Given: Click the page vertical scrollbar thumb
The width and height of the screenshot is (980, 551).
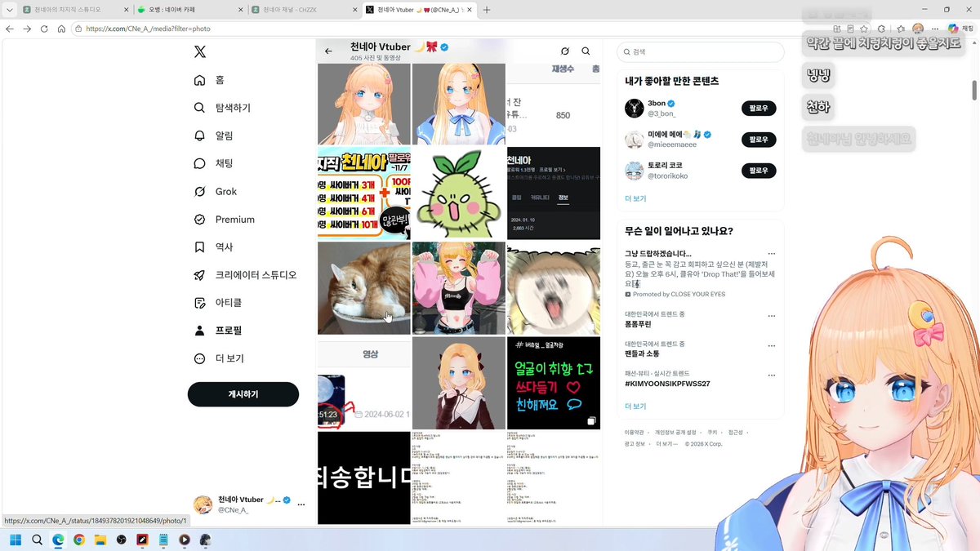Looking at the screenshot, I should click(974, 90).
